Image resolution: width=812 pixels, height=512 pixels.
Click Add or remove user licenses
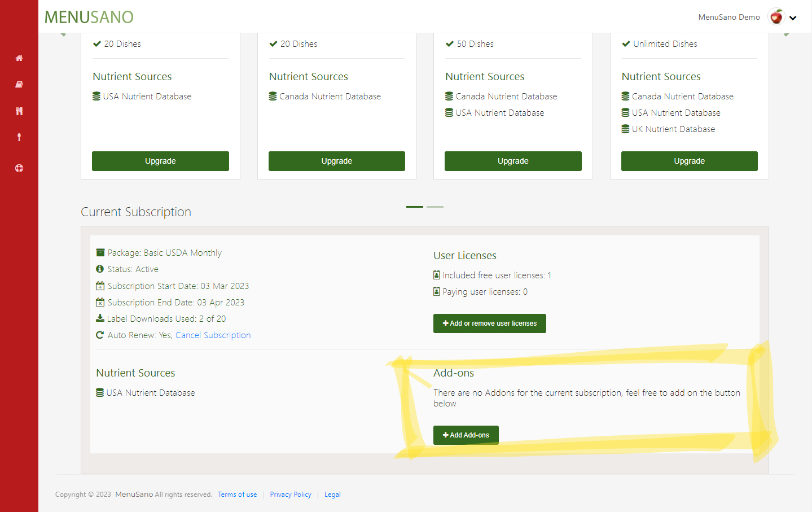489,323
